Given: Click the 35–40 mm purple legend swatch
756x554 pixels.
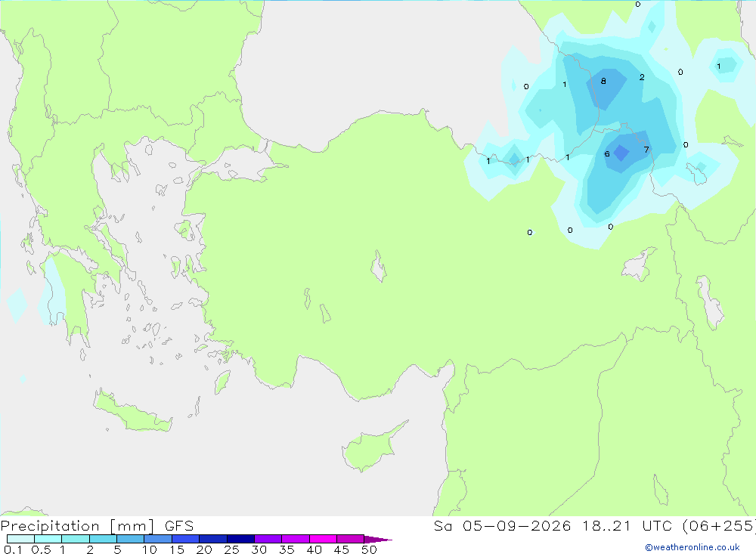Looking at the screenshot, I should point(295,539).
